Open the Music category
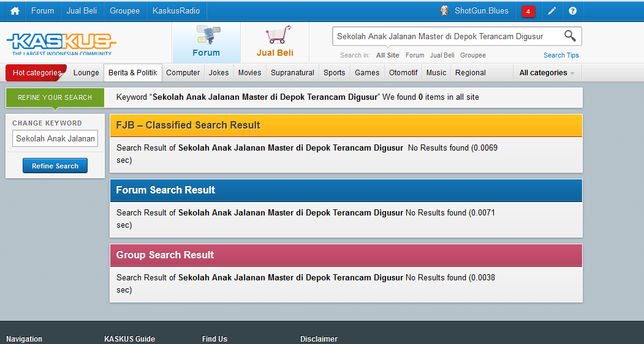This screenshot has width=644, height=344. [x=436, y=73]
